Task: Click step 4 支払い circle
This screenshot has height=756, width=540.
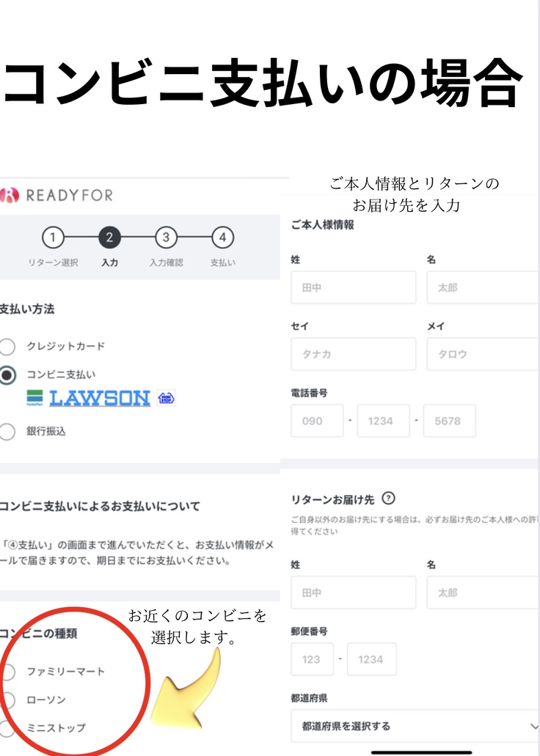Action: (x=222, y=238)
